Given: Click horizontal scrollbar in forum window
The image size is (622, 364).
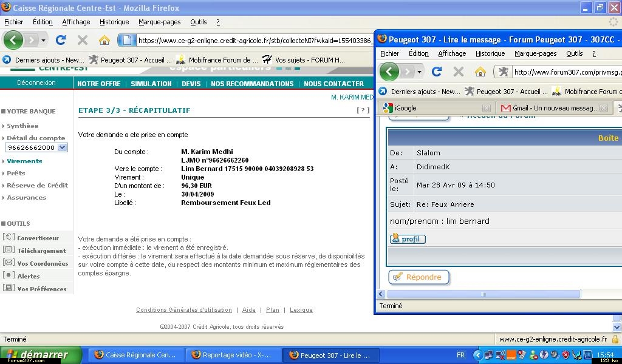Looking at the screenshot, I should pos(483,294).
